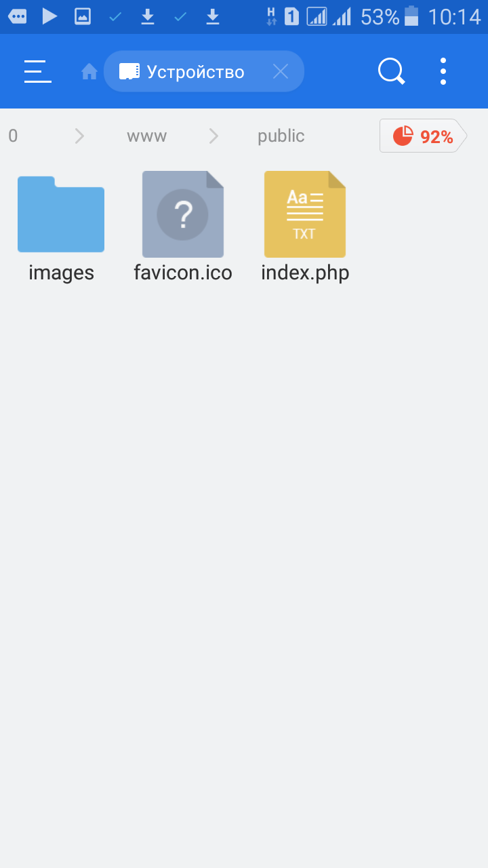The height and width of the screenshot is (868, 488).
Task: Close the Устройство tab with X
Action: click(x=280, y=71)
